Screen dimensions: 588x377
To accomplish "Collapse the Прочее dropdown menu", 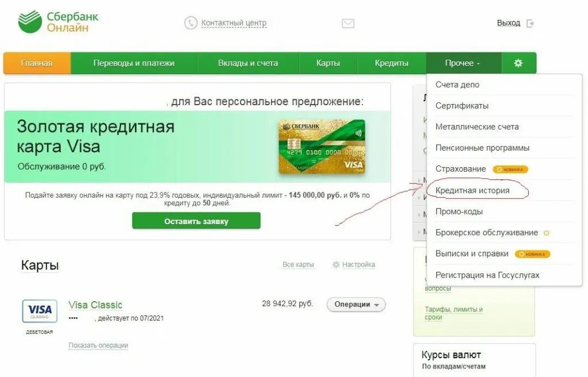I will click(x=463, y=63).
